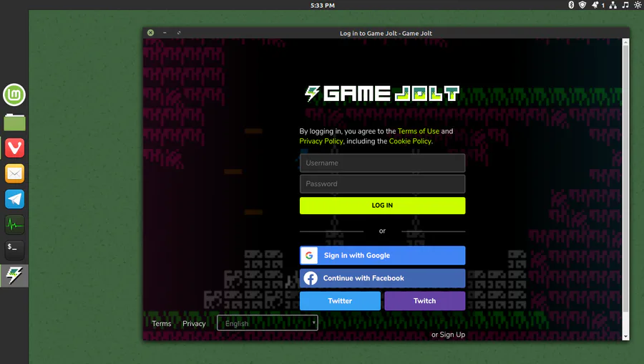Viewport: 644px width, 364px height.
Task: Open the Privacy Policy link
Action: (x=321, y=141)
